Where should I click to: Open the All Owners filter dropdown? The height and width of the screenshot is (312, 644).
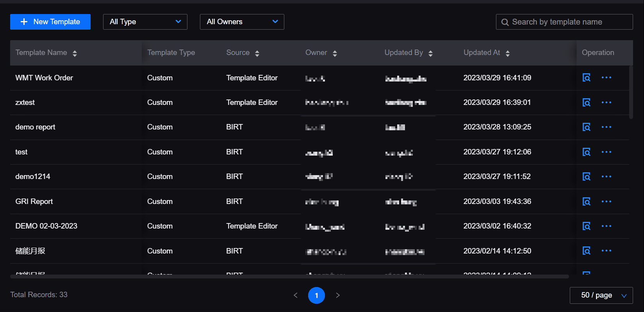[x=242, y=22]
